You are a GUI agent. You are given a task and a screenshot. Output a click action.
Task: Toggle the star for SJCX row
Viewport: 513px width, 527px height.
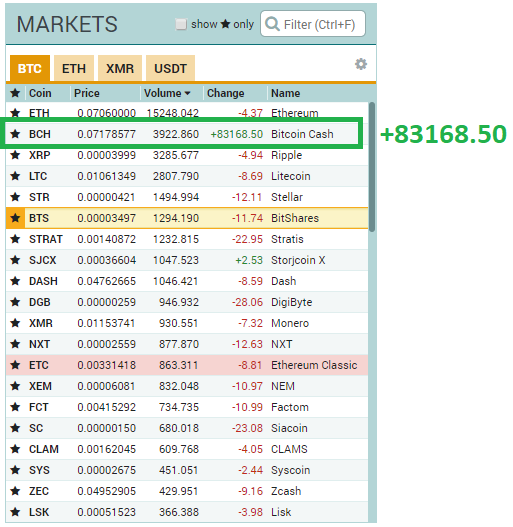pos(15,260)
